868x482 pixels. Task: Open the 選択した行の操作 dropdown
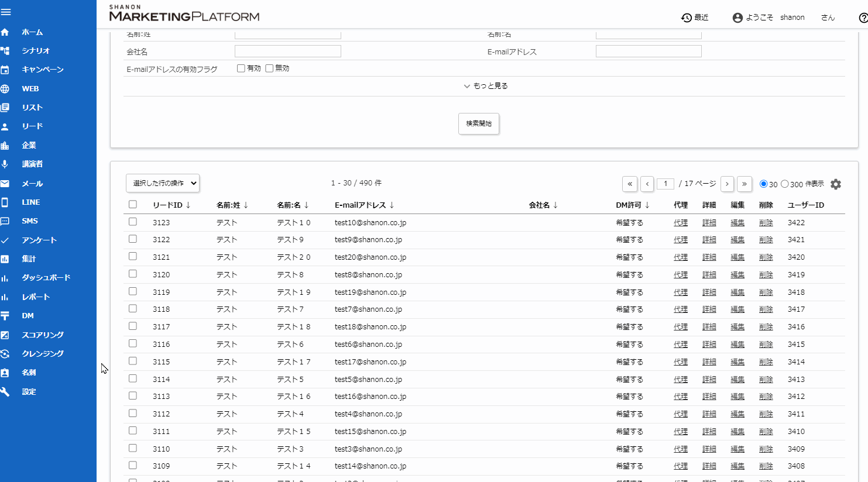coord(163,183)
